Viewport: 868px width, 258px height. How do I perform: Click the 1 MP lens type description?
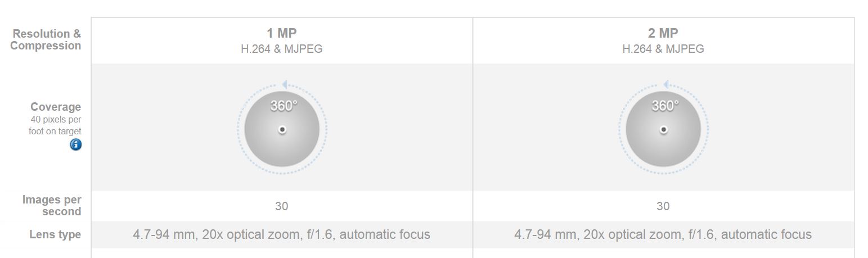pos(282,234)
